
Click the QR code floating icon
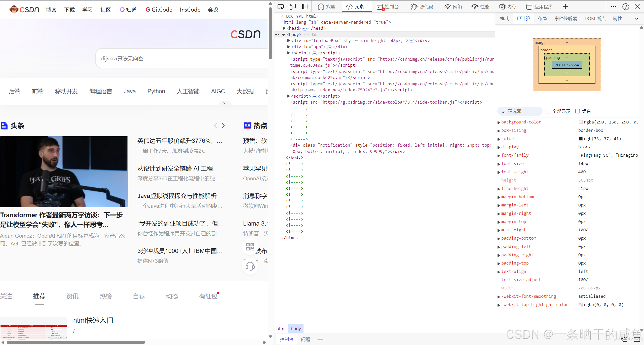coord(250,246)
